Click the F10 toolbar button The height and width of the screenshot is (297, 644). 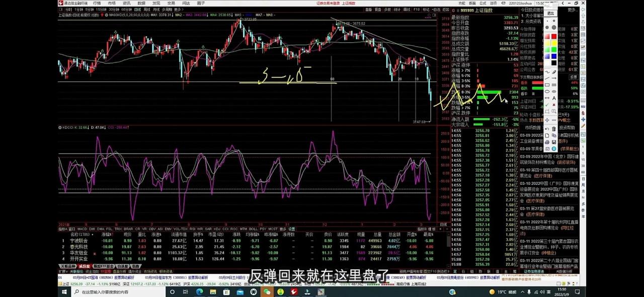(417, 10)
